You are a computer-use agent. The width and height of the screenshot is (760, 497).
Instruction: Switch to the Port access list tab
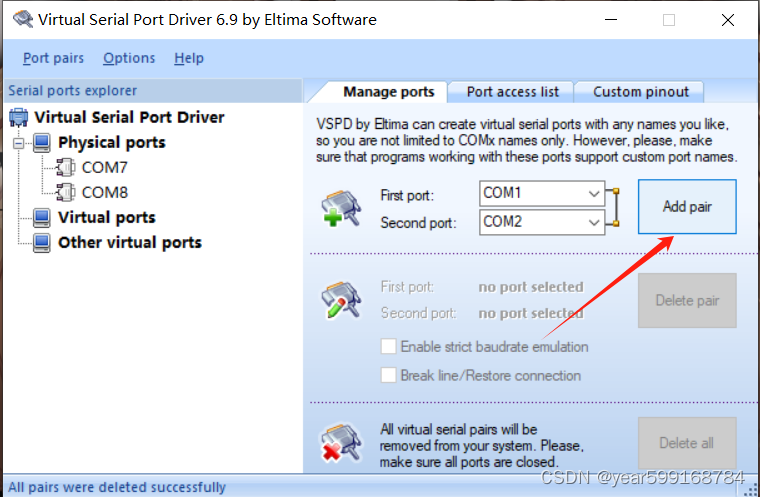[512, 92]
